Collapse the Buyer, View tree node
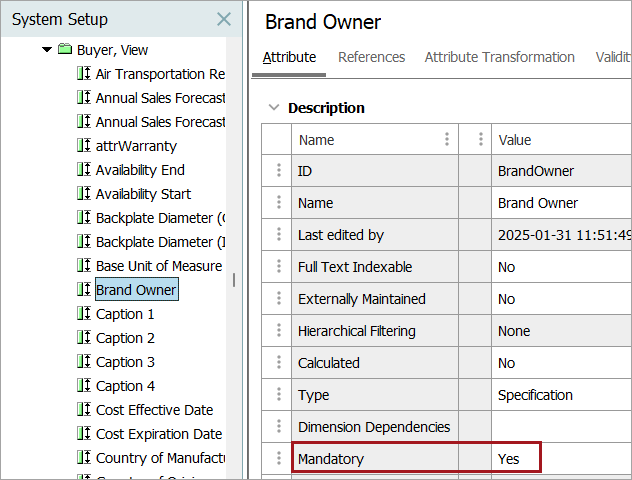Image resolution: width=632 pixels, height=480 pixels. pos(47,50)
